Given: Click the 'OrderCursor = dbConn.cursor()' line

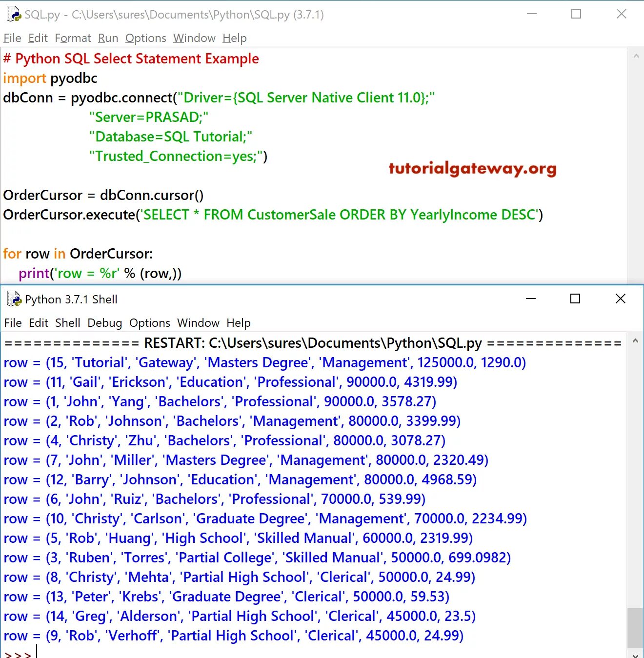Looking at the screenshot, I should point(103,195).
